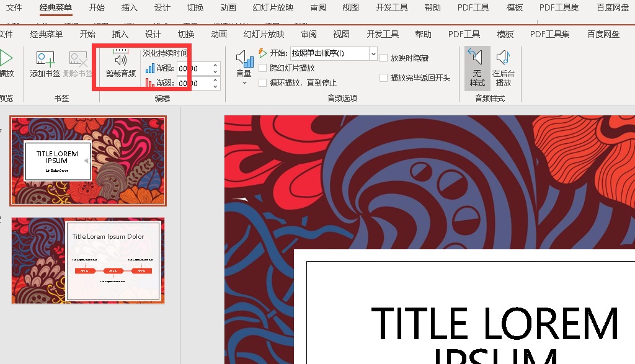Click 开始 in the second tab row
The width and height of the screenshot is (635, 364).
tap(87, 35)
